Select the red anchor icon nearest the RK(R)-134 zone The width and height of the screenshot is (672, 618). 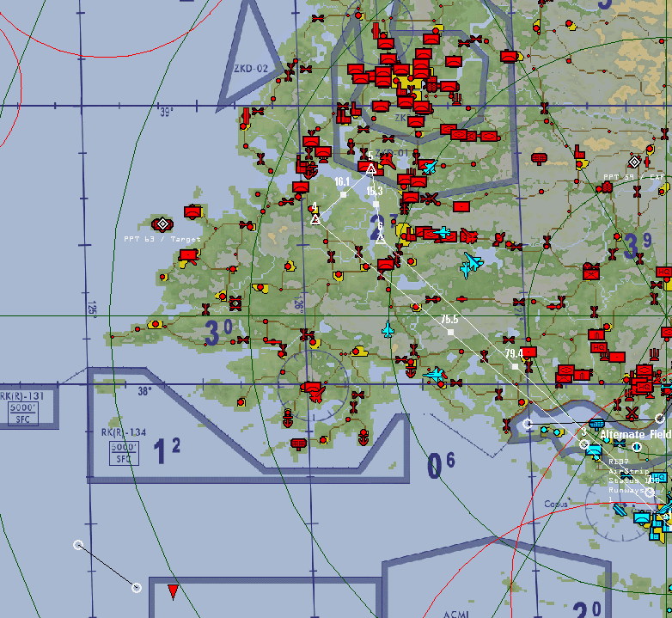[288, 419]
